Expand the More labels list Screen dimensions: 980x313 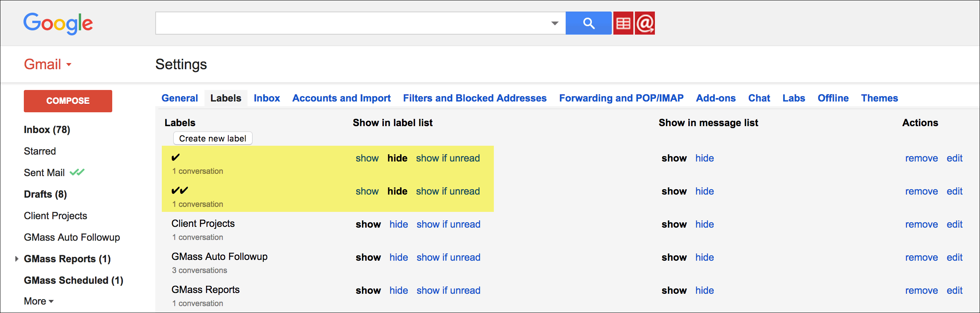pyautogui.click(x=38, y=301)
